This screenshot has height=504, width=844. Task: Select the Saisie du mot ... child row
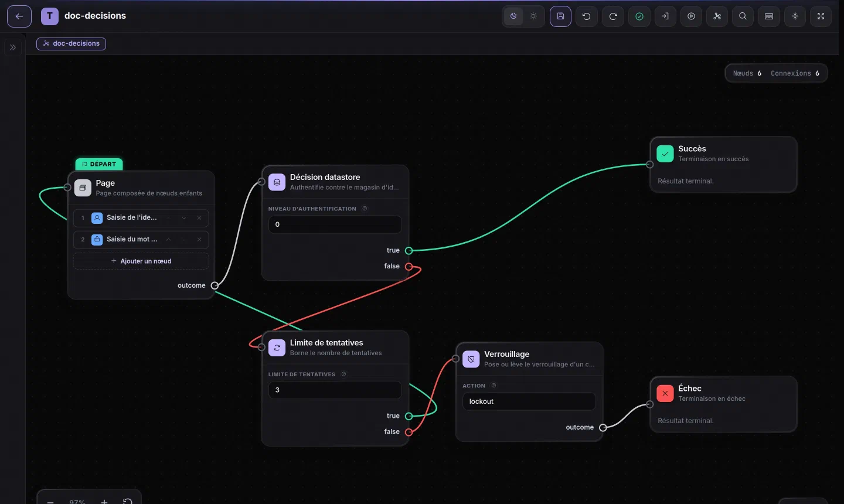(x=141, y=240)
